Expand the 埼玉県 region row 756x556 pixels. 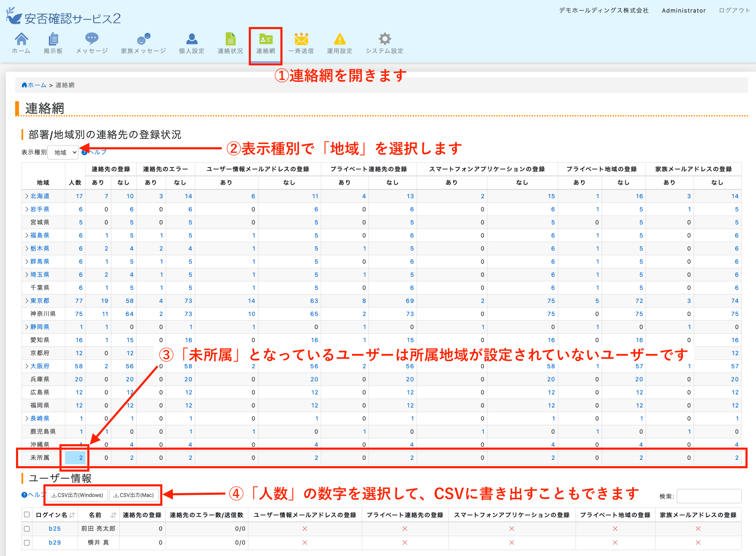(27, 275)
